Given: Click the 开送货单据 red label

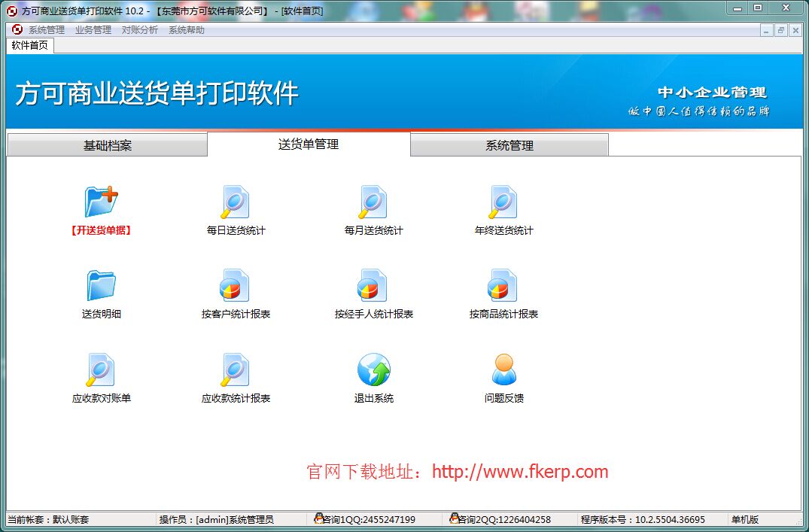Looking at the screenshot, I should 101,231.
